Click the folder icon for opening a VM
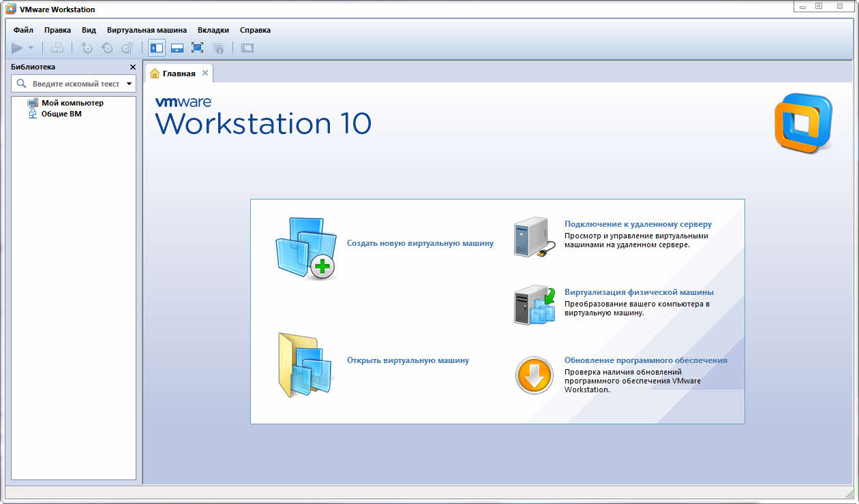The width and height of the screenshot is (859, 504). (x=305, y=364)
